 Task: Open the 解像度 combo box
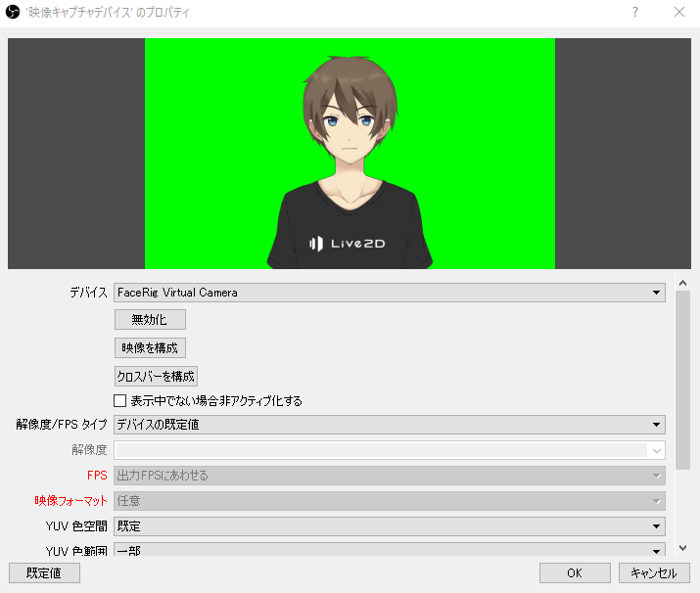click(390, 450)
